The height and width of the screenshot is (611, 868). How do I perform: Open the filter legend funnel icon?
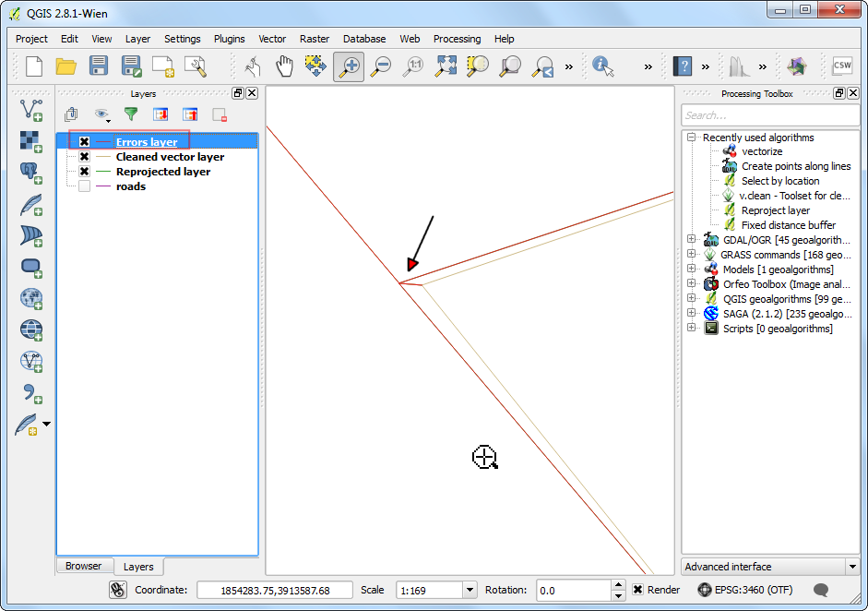coord(131,114)
